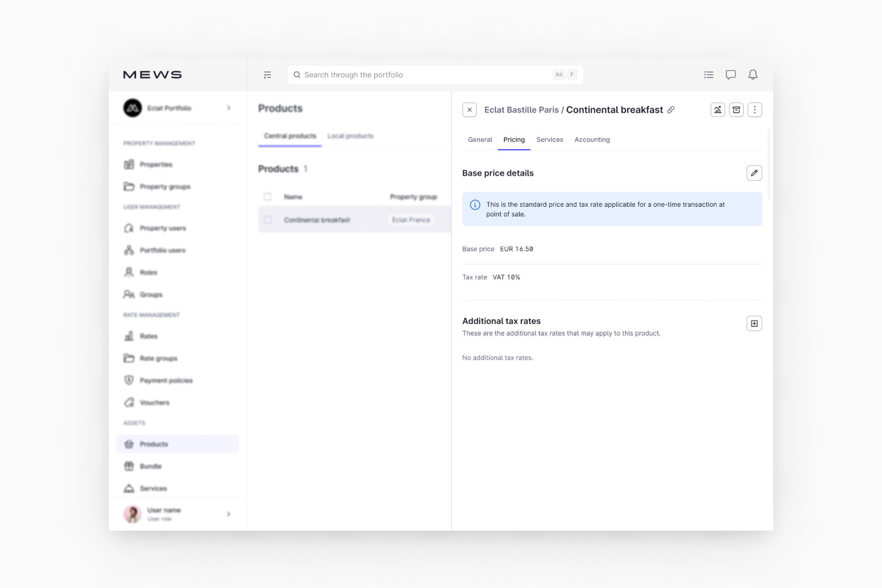The height and width of the screenshot is (588, 882).
Task: Expand the Eclat Portfolio switcher chevron
Action: coord(229,108)
